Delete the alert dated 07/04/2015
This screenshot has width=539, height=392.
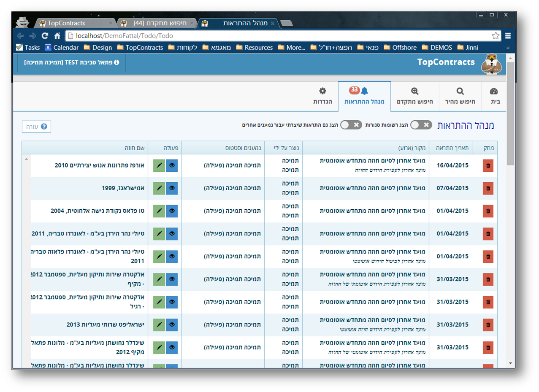[x=488, y=189]
